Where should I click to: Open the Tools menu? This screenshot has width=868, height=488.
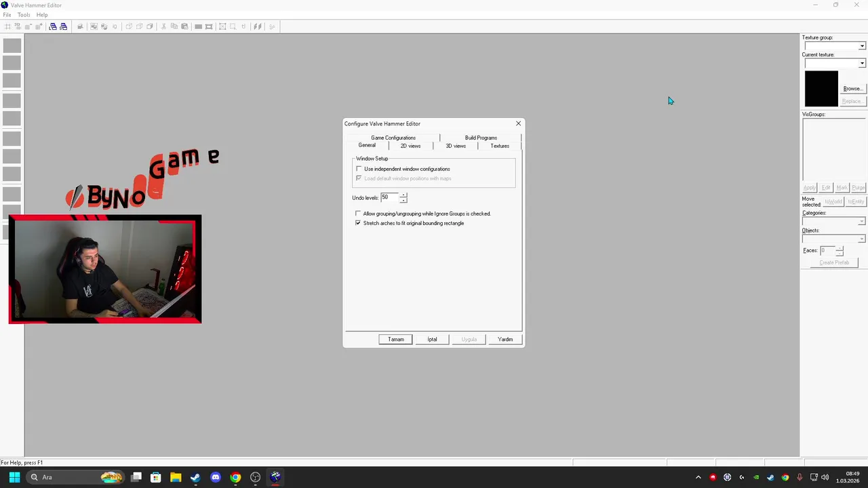point(24,15)
